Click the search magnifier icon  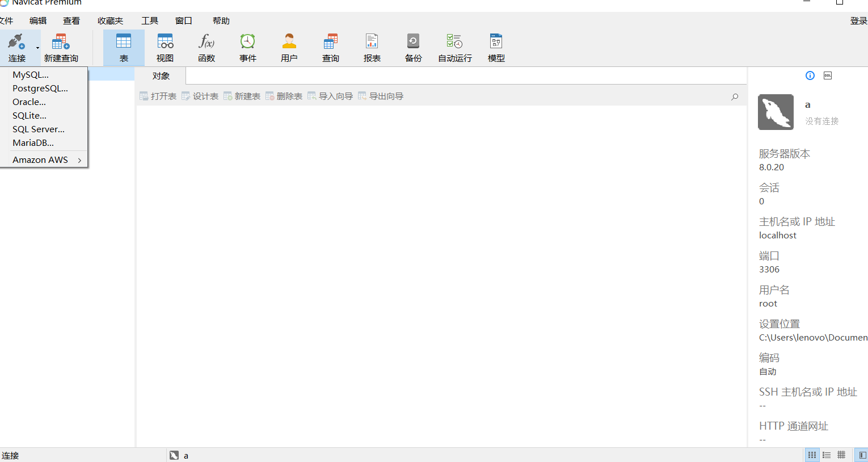tap(735, 96)
